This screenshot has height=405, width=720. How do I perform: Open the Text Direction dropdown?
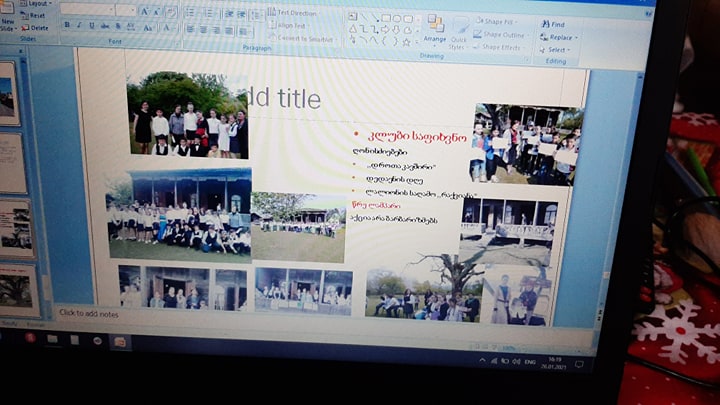tap(293, 12)
